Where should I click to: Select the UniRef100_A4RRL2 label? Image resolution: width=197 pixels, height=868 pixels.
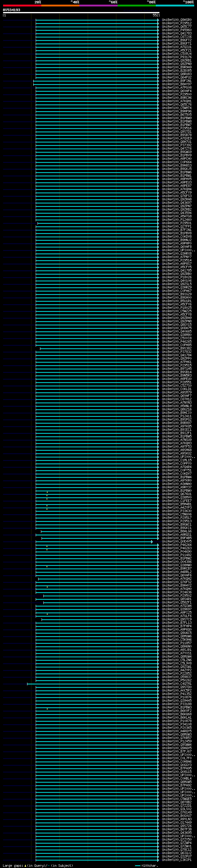coord(177,572)
